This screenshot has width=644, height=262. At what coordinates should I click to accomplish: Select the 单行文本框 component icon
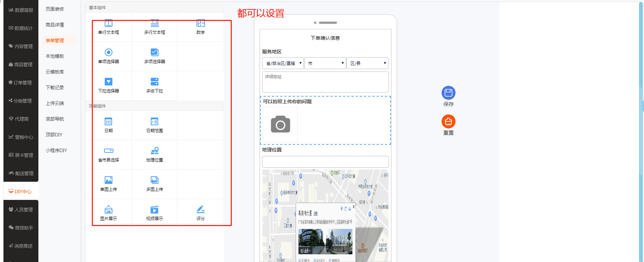pos(109,24)
